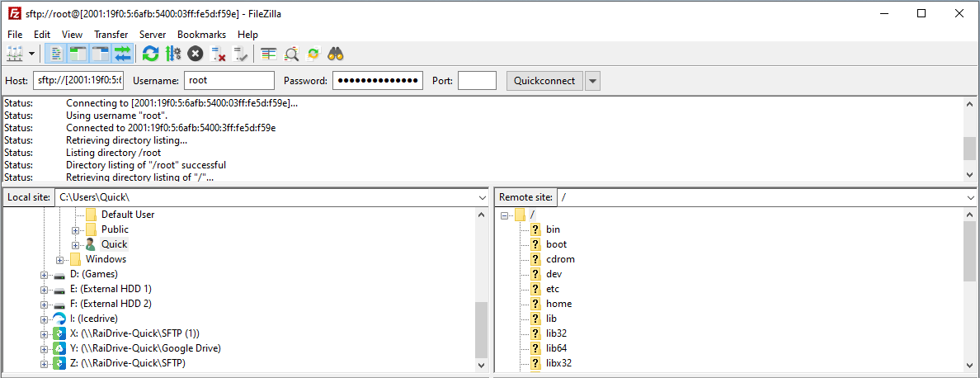Viewport: 980px width, 378px height.
Task: Open the Remote site path dropdown
Action: tap(973, 197)
